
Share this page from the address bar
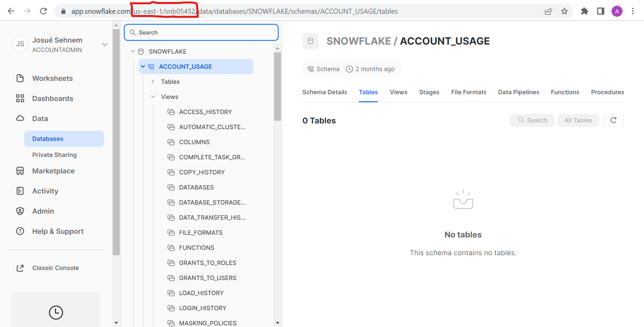[x=548, y=11]
